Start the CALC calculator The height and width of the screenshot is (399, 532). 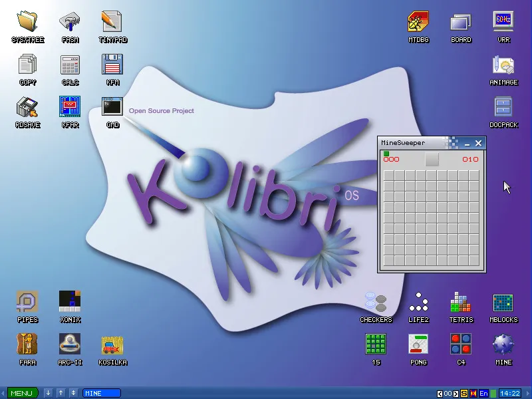[x=70, y=64]
